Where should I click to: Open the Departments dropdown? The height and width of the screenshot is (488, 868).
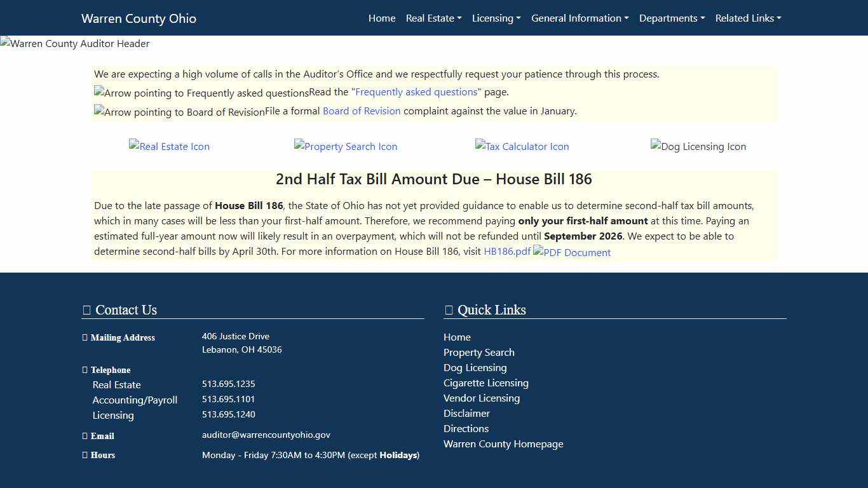672,18
